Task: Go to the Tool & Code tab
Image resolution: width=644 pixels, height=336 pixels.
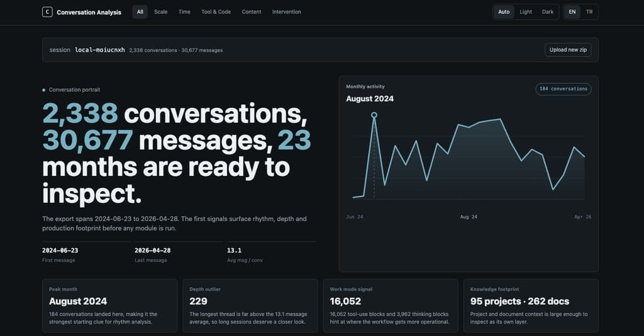Action: (216, 12)
